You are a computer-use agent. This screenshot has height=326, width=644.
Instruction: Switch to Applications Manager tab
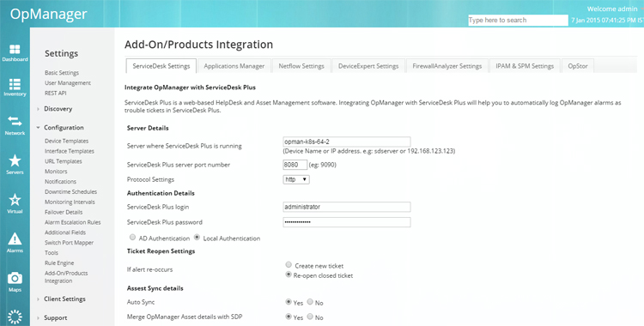click(234, 66)
